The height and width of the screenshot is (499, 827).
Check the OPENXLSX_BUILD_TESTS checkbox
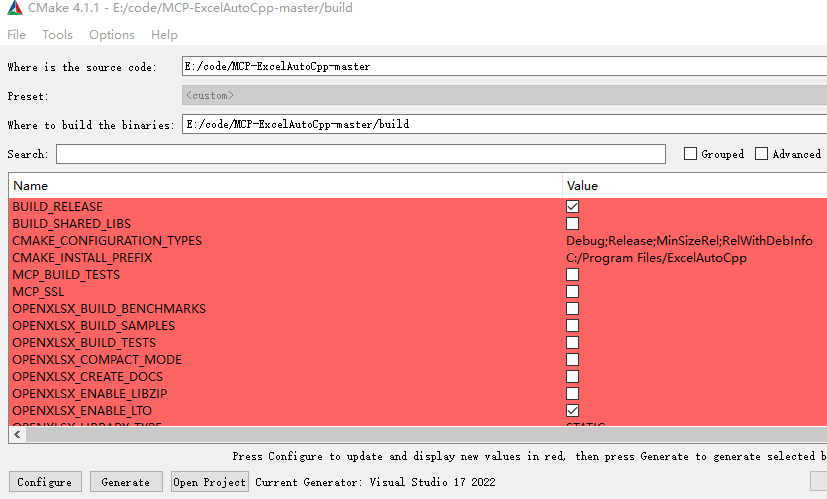pyautogui.click(x=572, y=343)
